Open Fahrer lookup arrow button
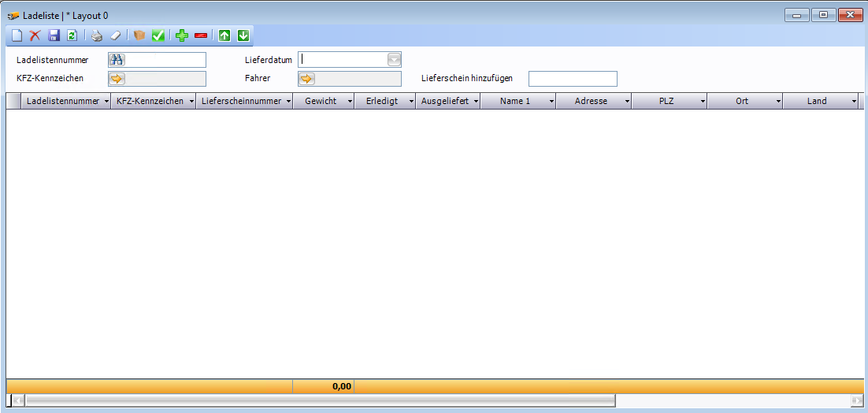This screenshot has height=413, width=868. click(x=307, y=79)
